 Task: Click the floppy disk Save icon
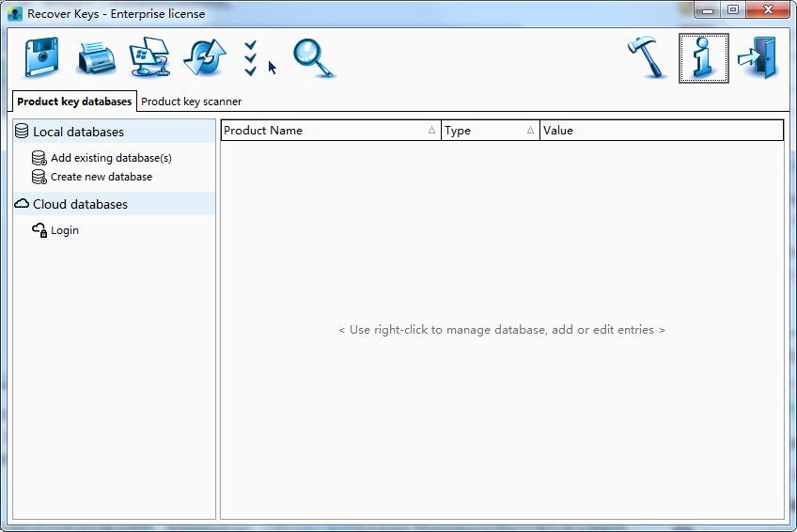42,57
